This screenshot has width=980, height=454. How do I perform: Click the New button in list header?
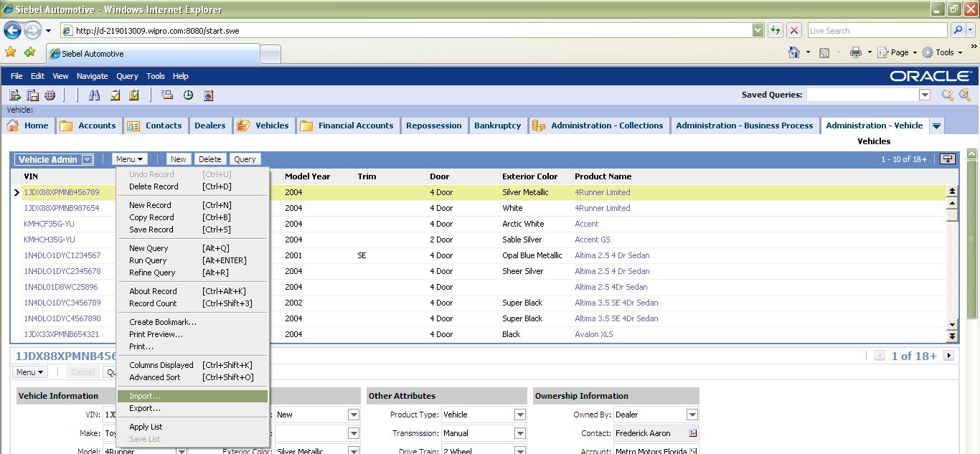[x=178, y=159]
